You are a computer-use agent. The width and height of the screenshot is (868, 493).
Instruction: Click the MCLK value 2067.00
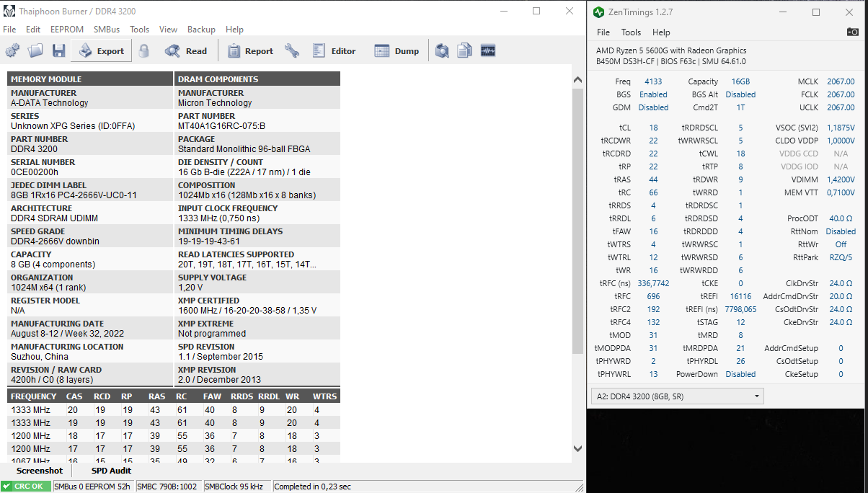[841, 82]
